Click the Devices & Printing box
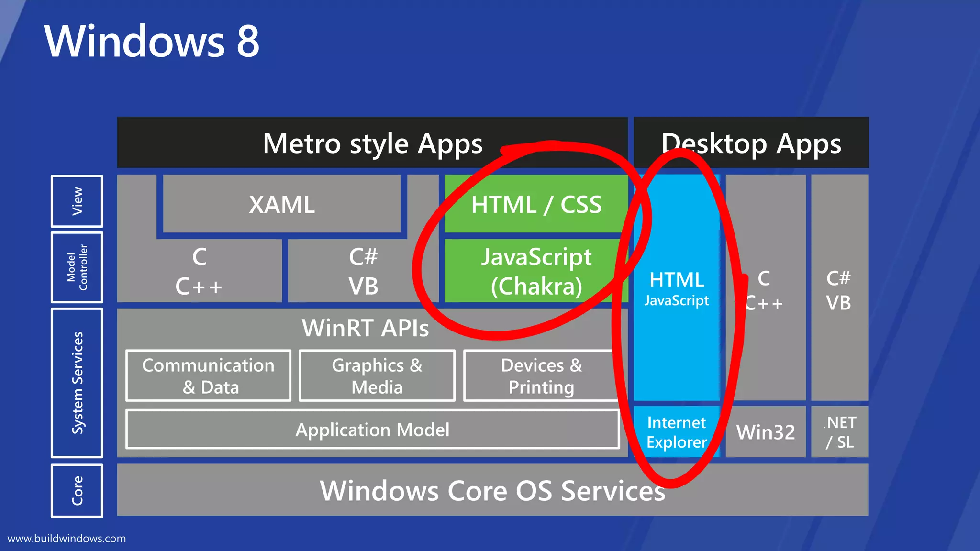Viewport: 980px width, 551px height. (x=541, y=375)
